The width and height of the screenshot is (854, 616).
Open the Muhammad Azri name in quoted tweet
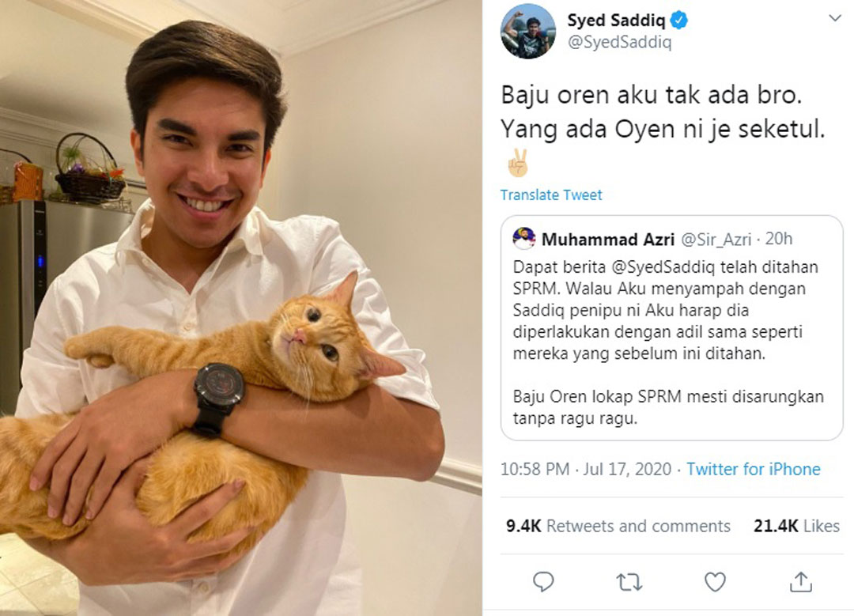coord(608,239)
